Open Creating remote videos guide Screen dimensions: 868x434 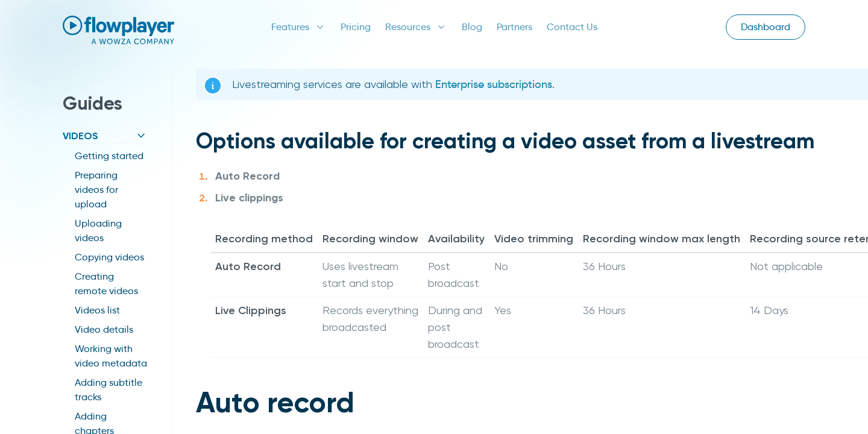point(106,284)
